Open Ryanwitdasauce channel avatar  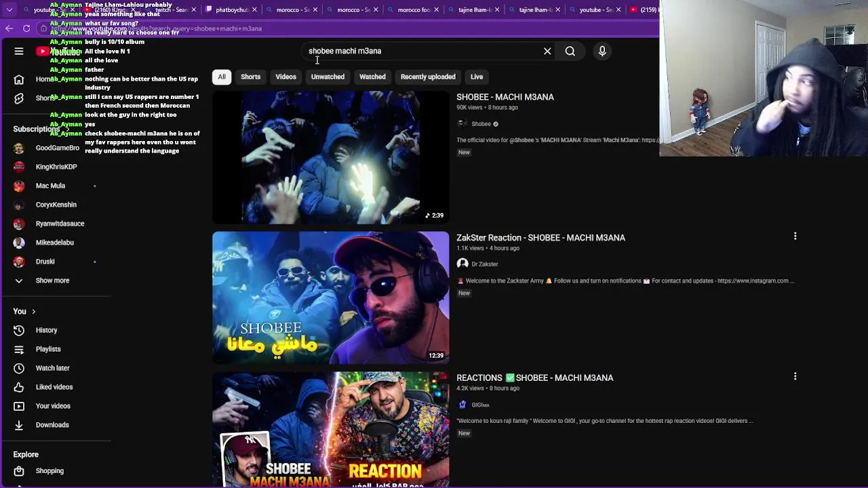pos(19,224)
